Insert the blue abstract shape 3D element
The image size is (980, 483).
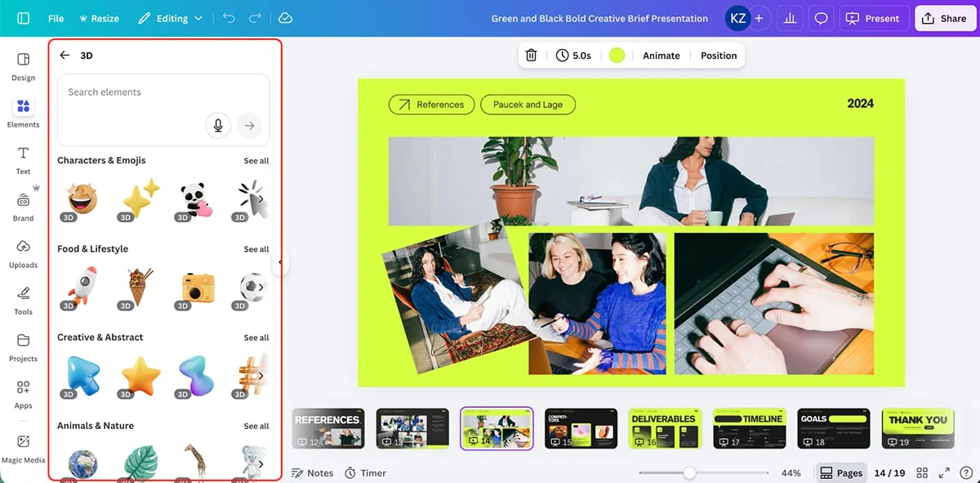[x=195, y=376]
